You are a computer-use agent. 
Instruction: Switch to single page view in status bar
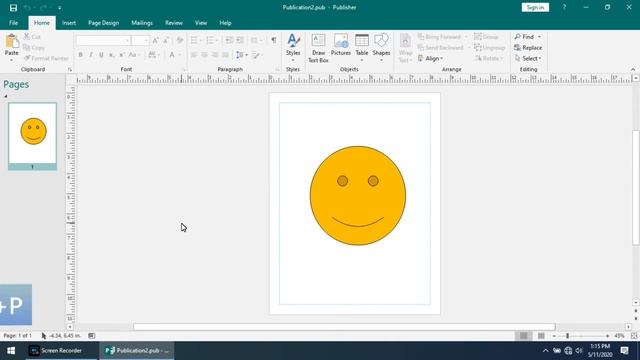[524, 336]
